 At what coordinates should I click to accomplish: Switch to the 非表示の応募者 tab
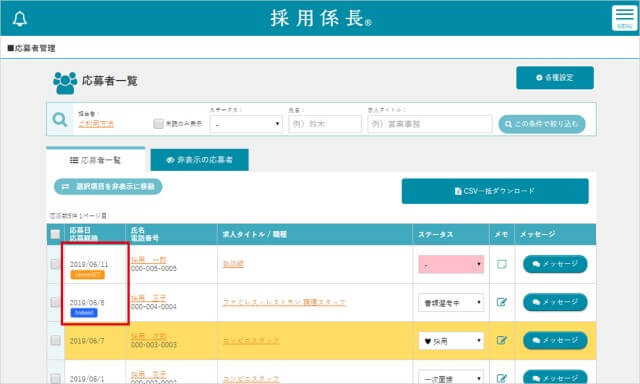(200, 160)
